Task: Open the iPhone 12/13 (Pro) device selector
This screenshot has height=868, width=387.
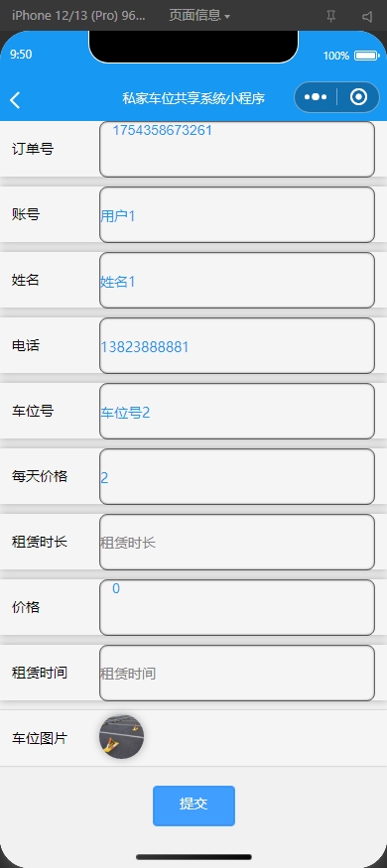Action: click(x=78, y=16)
